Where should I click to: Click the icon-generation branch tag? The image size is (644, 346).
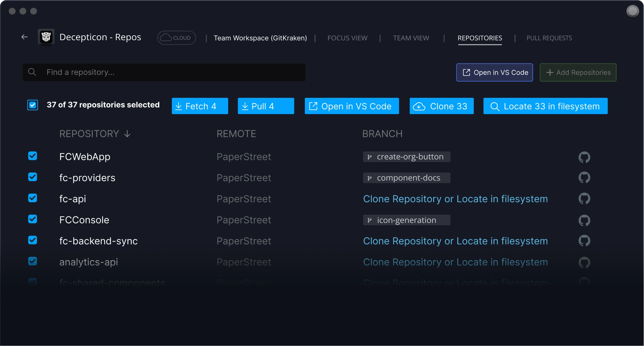[x=407, y=220]
